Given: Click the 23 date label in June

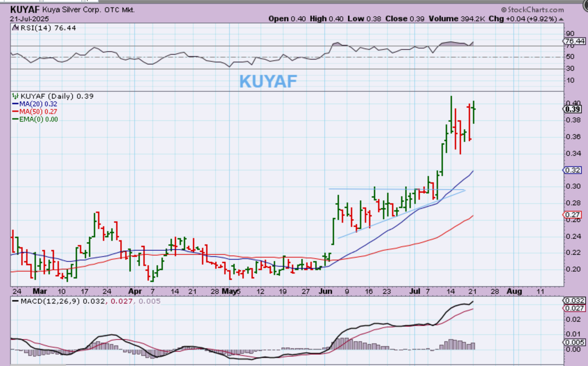Looking at the screenshot, I should pyautogui.click(x=386, y=291).
